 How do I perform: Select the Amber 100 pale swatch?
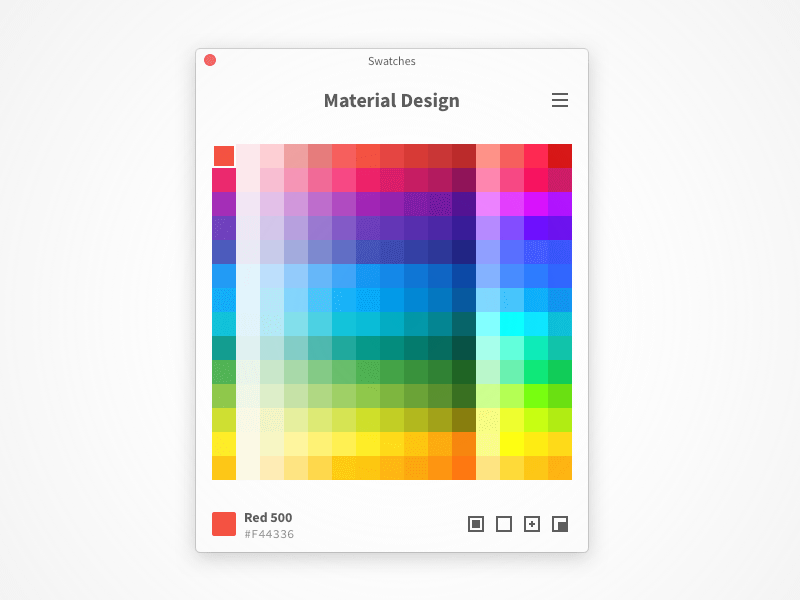tap(272, 467)
